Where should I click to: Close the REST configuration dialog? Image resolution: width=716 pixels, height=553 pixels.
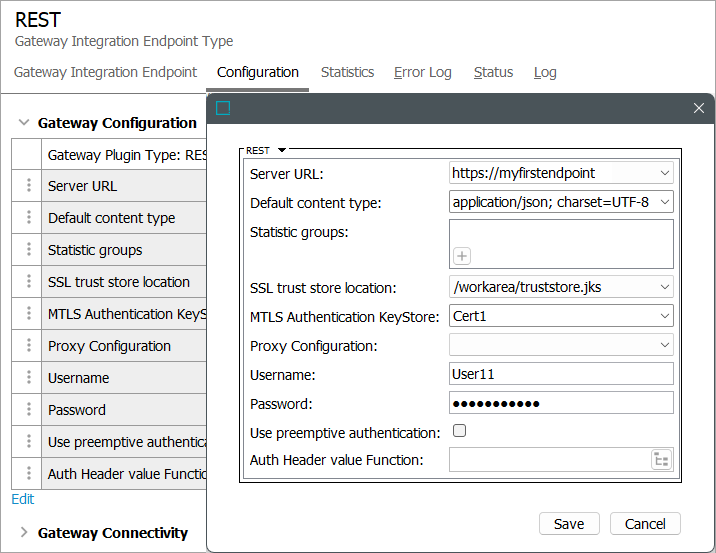699,108
